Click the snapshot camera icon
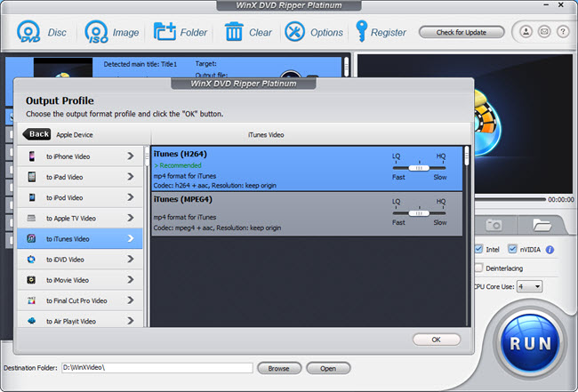 tap(494, 225)
